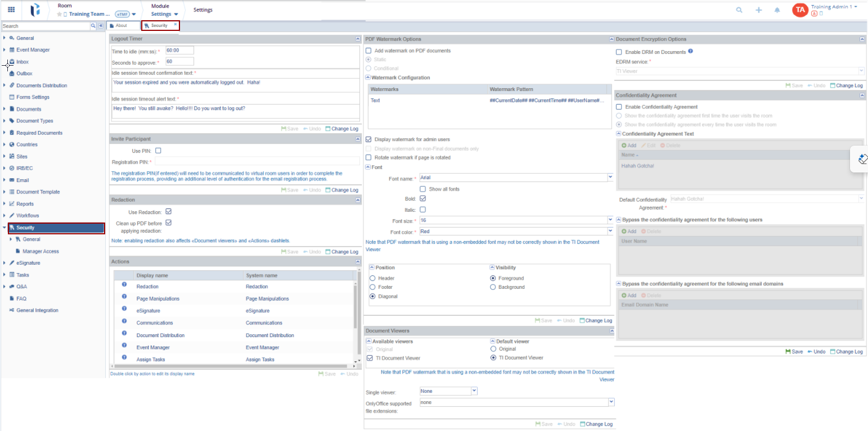Add a confidentiality agreement text

pyautogui.click(x=629, y=146)
